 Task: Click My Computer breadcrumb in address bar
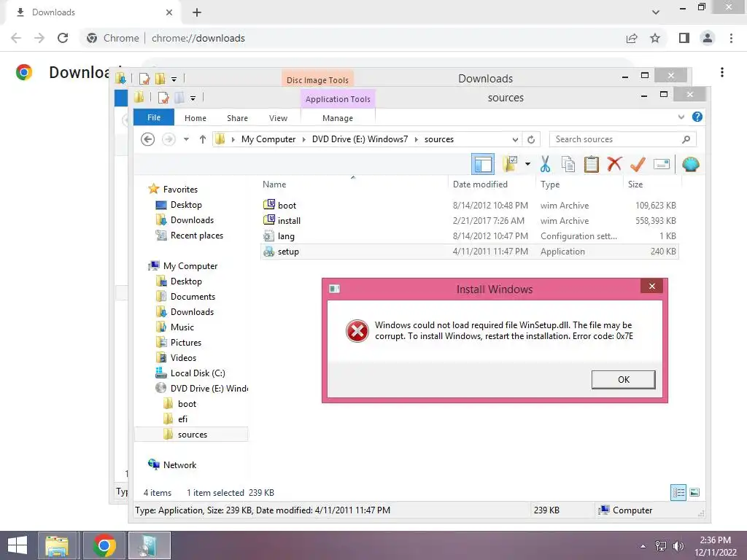coord(268,139)
